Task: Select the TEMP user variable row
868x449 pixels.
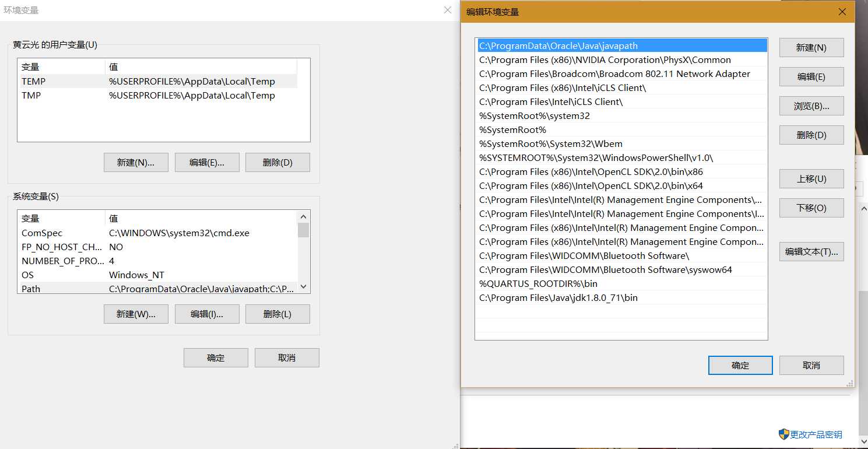Action: (x=157, y=82)
